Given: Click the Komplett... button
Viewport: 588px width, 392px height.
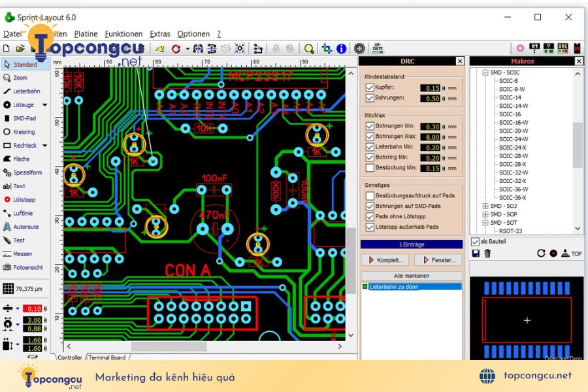Looking at the screenshot, I should tap(386, 260).
